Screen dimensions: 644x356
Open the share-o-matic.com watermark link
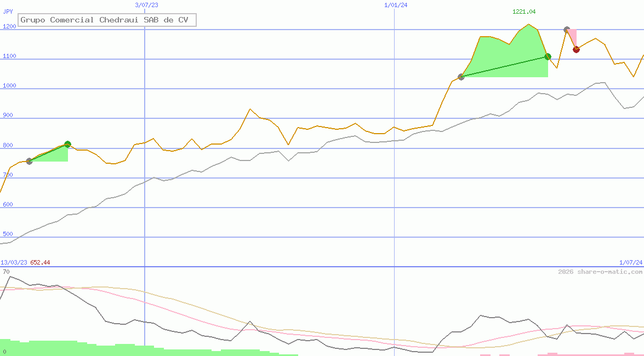pyautogui.click(x=600, y=272)
